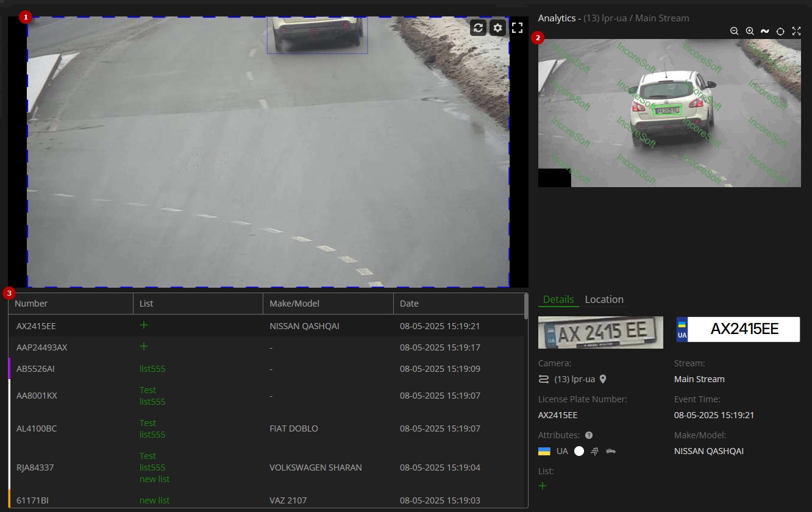Click location pin next to lpr-ua

pyautogui.click(x=603, y=379)
